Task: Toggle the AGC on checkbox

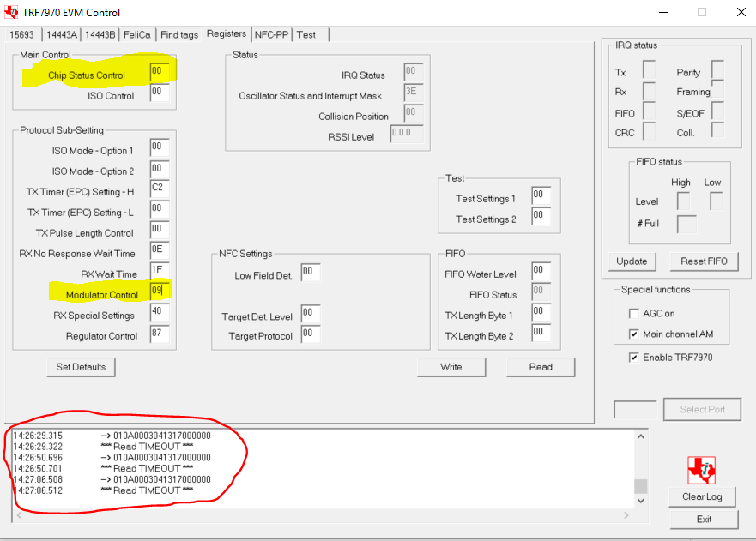Action: tap(634, 314)
